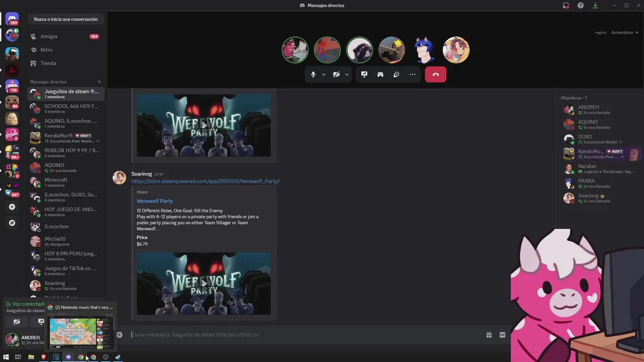Image resolution: width=644 pixels, height=362 pixels.
Task: Open Jueguitos de steam group chat
Action: [66, 94]
